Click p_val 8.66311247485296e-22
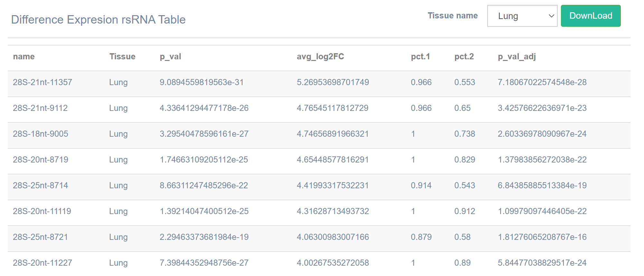The height and width of the screenshot is (276, 644). 204,185
